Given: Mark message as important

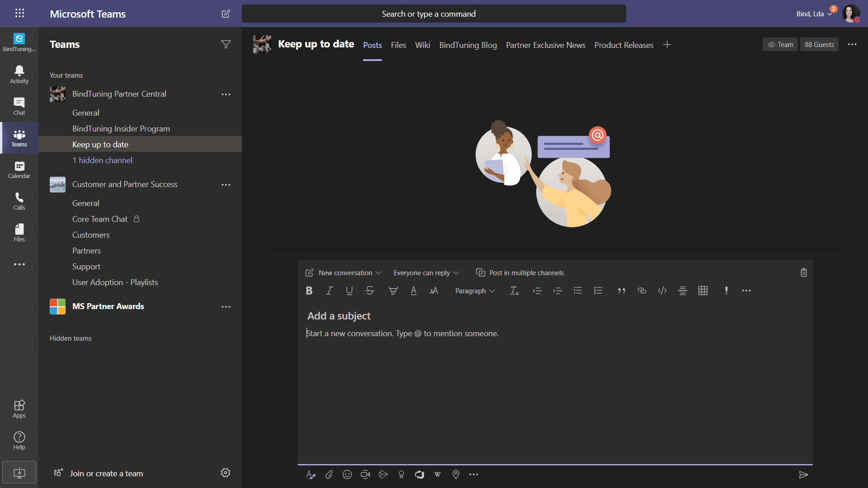Looking at the screenshot, I should point(726,291).
